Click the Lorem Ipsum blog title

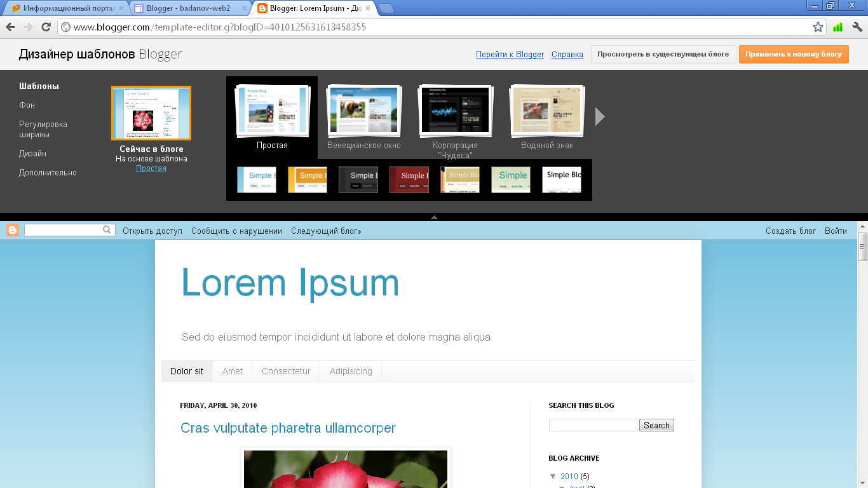coord(290,282)
